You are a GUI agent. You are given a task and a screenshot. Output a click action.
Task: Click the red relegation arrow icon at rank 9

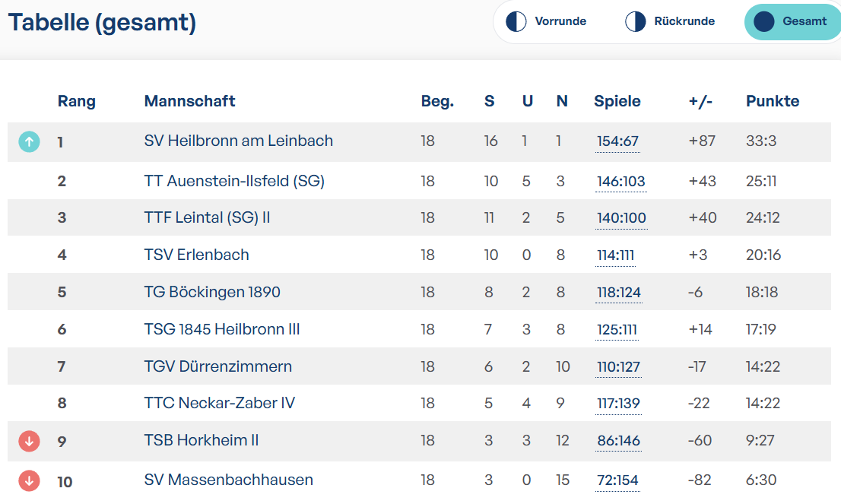[29, 441]
